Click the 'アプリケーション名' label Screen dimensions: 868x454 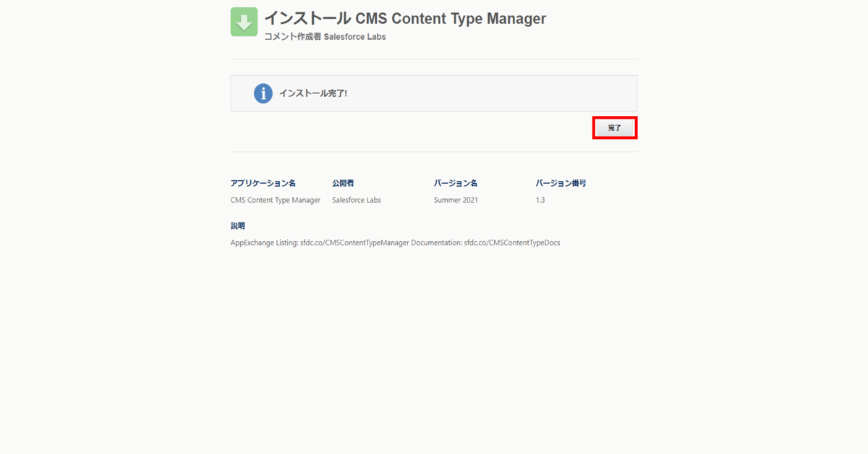tap(263, 183)
